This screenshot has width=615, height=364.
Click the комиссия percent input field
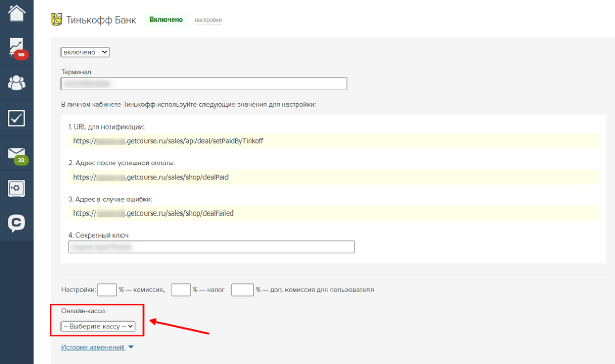(x=107, y=290)
